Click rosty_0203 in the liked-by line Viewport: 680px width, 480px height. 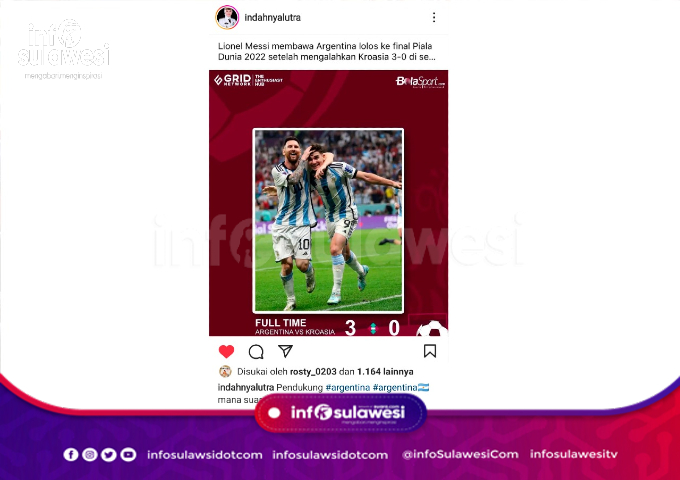click(x=313, y=372)
